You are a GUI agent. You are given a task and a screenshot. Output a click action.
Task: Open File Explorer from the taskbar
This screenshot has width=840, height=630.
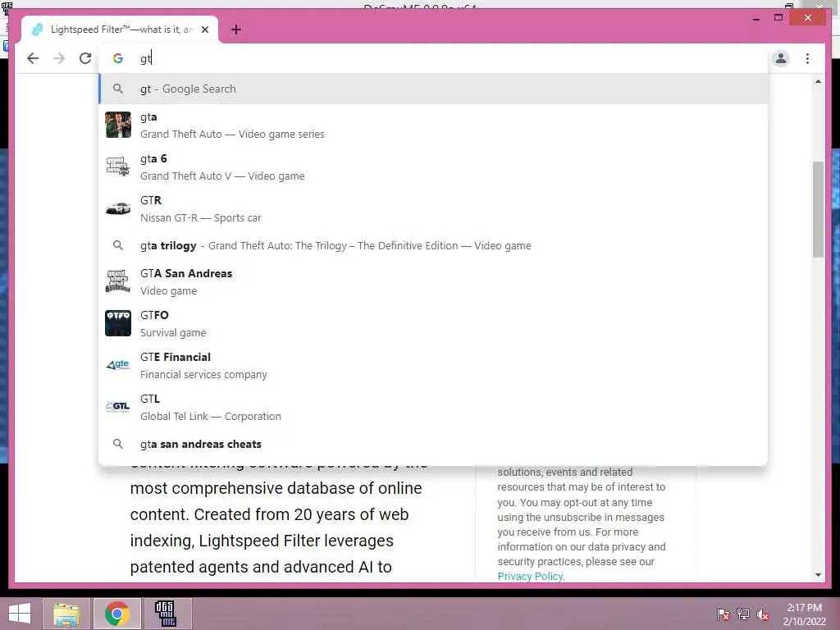pos(66,614)
